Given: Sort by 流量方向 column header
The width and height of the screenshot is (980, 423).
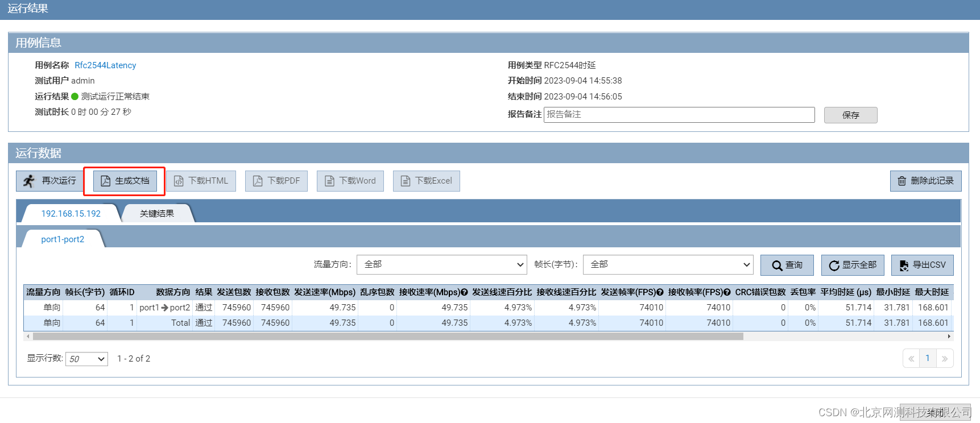Looking at the screenshot, I should point(43,292).
